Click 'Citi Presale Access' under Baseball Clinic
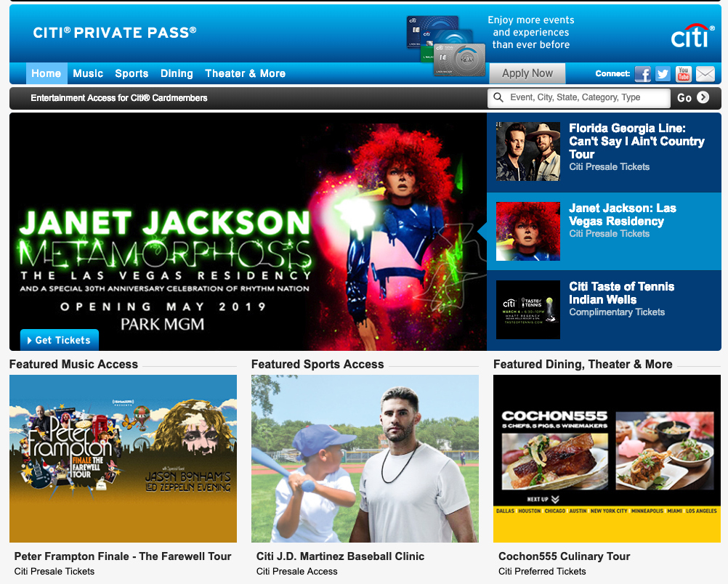728x584 pixels. coord(296,572)
